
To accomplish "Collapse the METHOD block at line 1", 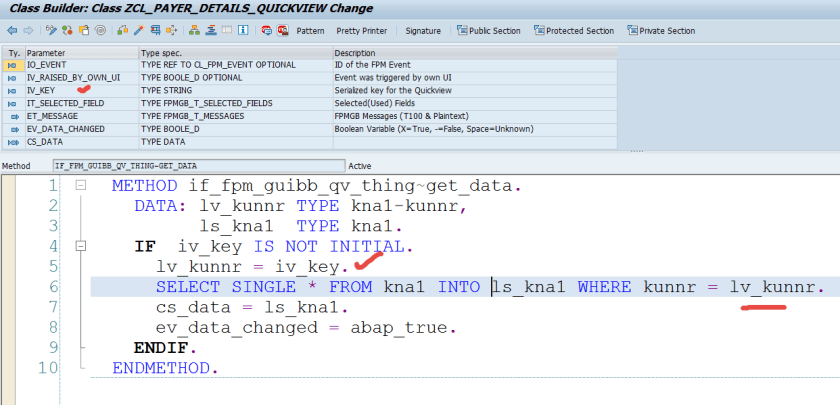I will tap(81, 185).
